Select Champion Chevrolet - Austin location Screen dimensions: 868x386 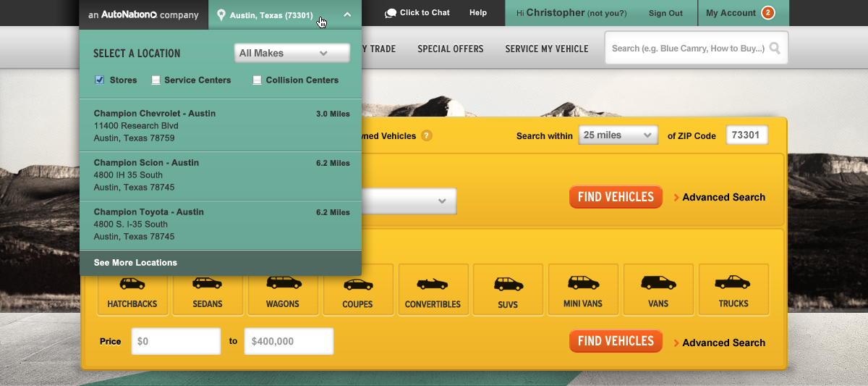(221, 126)
